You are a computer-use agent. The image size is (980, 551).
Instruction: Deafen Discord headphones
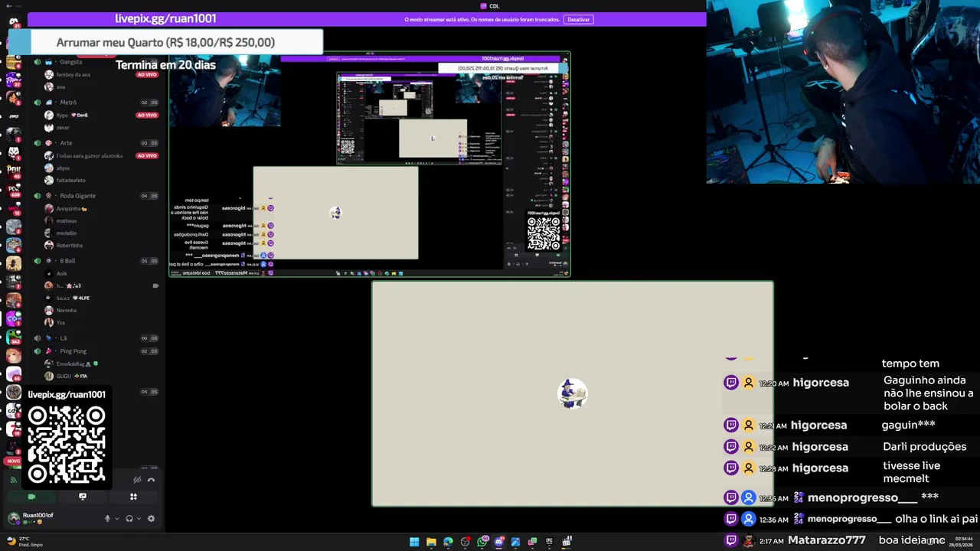point(129,518)
